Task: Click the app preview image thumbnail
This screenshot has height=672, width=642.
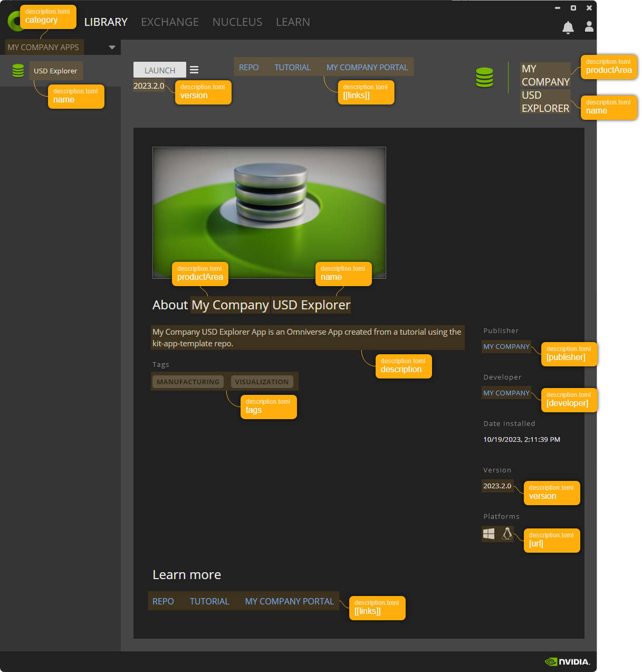Action: coord(269,213)
